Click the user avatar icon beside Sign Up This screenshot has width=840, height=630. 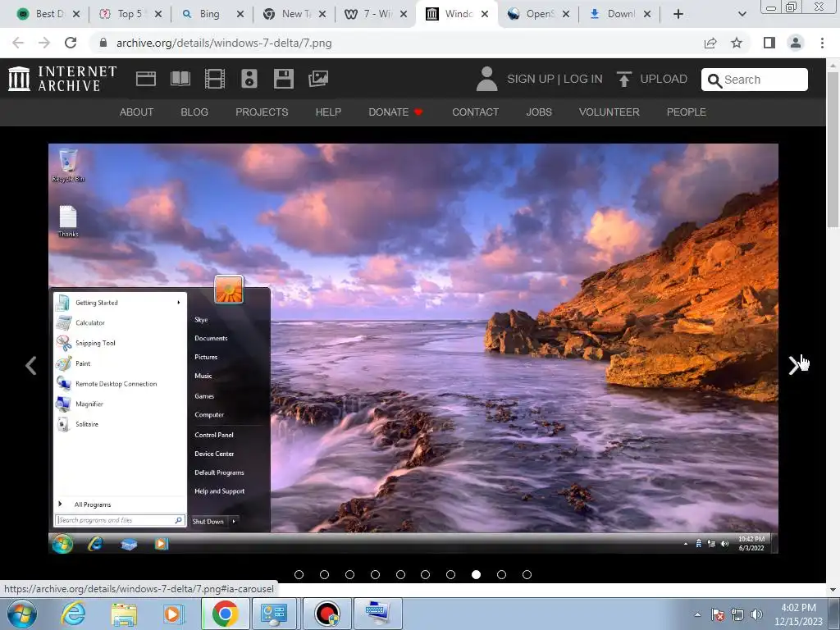pos(486,79)
